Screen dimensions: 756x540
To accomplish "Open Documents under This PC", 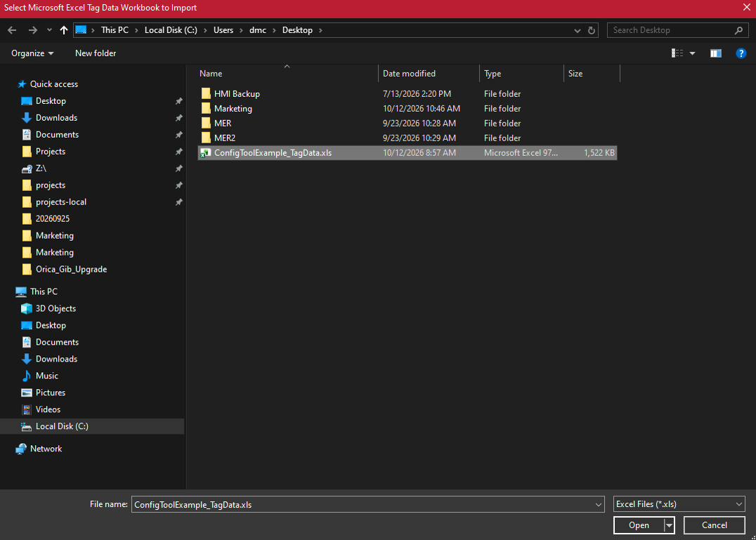I will click(x=57, y=342).
